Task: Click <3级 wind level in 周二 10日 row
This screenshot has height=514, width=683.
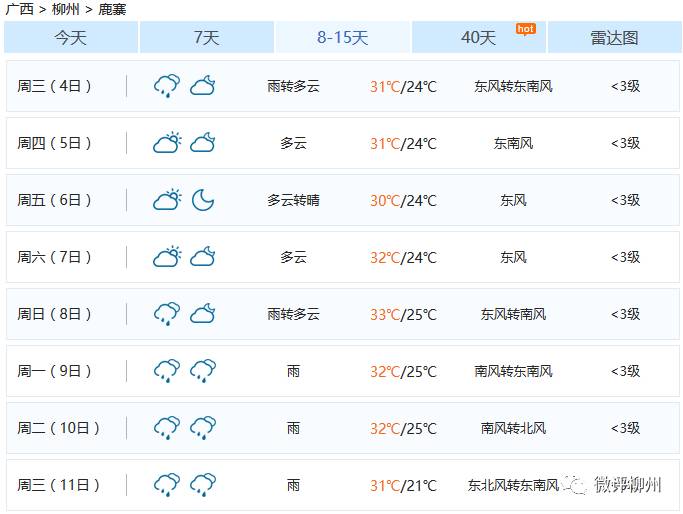Action: point(626,429)
